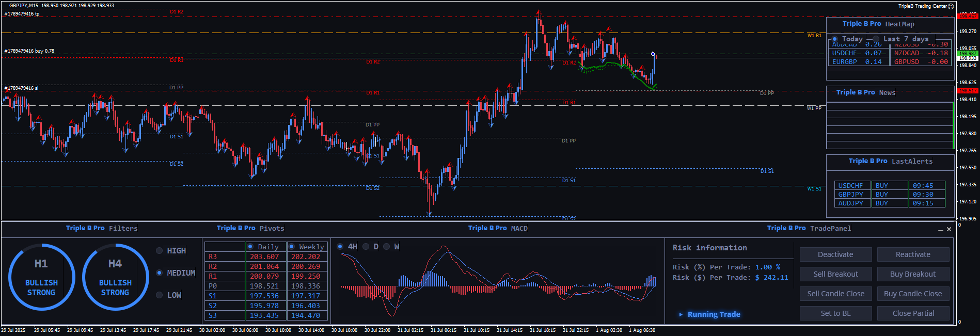This screenshot has height=336, width=980.
Task: Click the red take-profit price tag 199.457
Action: coord(968,17)
